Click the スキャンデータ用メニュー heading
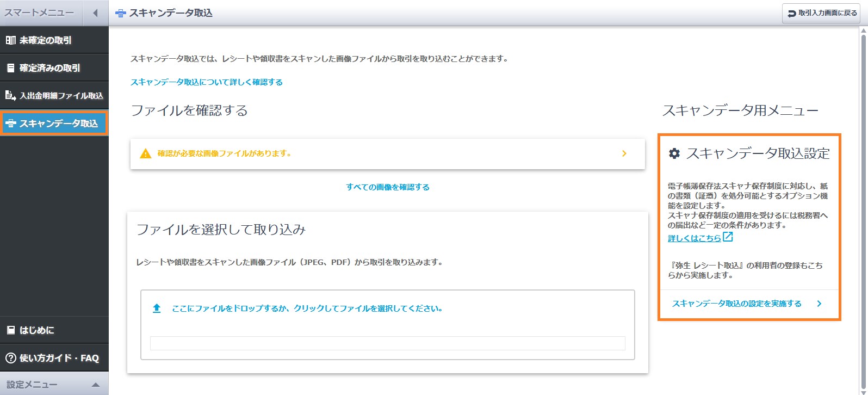Image resolution: width=868 pixels, height=395 pixels. click(x=740, y=111)
